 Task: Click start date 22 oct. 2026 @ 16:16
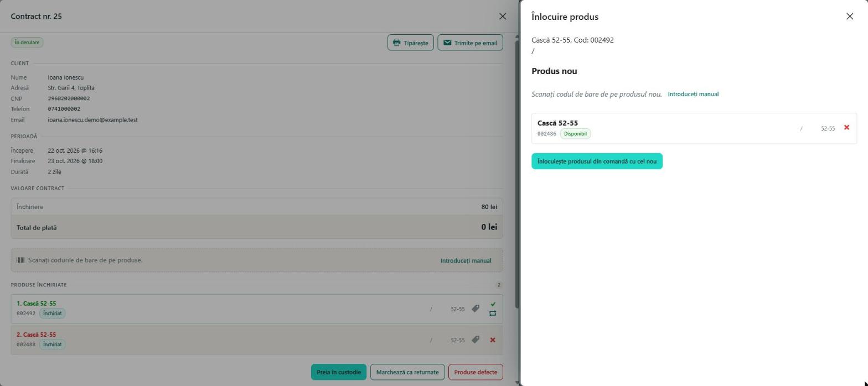75,150
